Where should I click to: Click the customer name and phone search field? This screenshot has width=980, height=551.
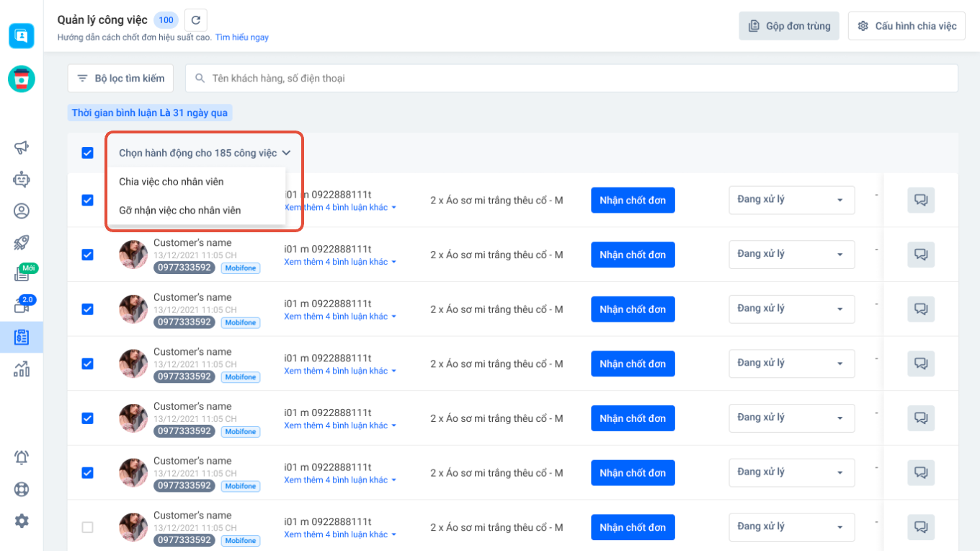coord(571,78)
